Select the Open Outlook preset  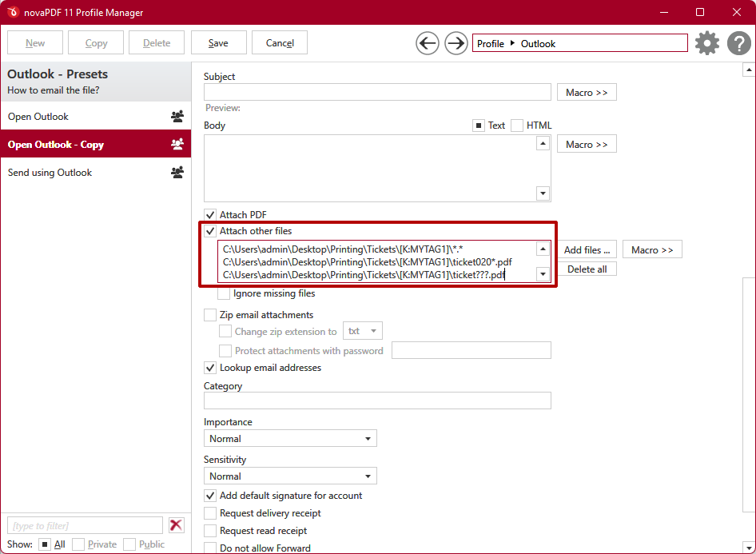coord(96,116)
